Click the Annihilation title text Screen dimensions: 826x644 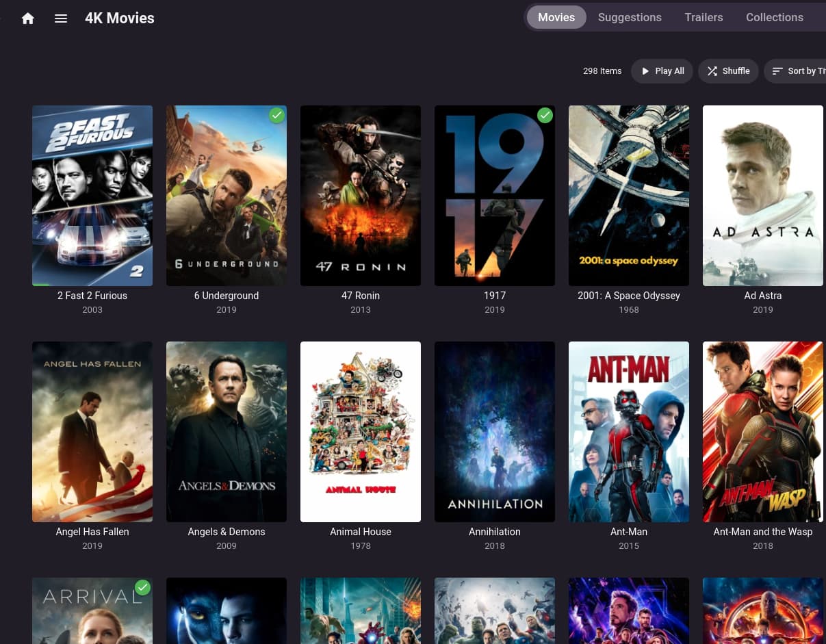[x=495, y=532]
